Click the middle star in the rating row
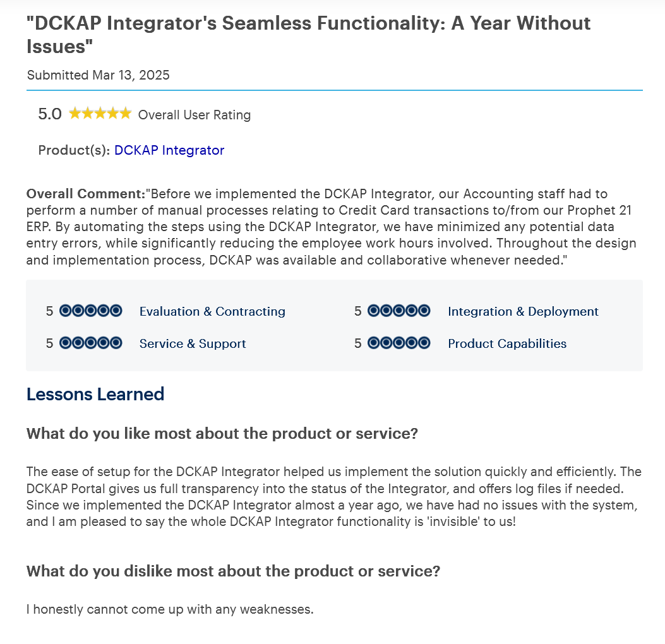 click(x=100, y=113)
